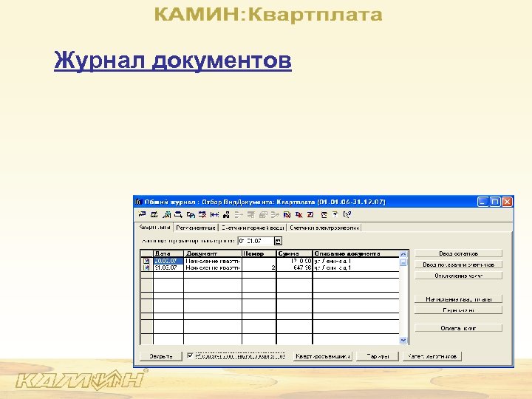Viewport: 532px width, 399px height.
Task: Click the Документ column header
Action: (x=213, y=253)
